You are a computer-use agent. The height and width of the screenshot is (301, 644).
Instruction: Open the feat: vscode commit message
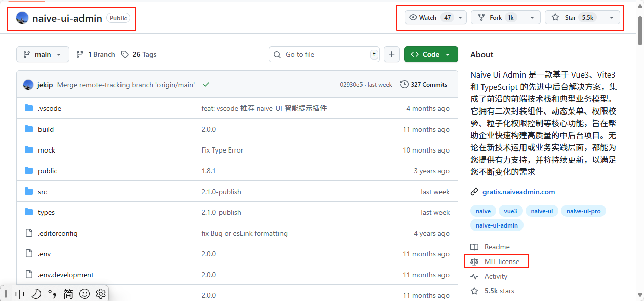(x=264, y=108)
